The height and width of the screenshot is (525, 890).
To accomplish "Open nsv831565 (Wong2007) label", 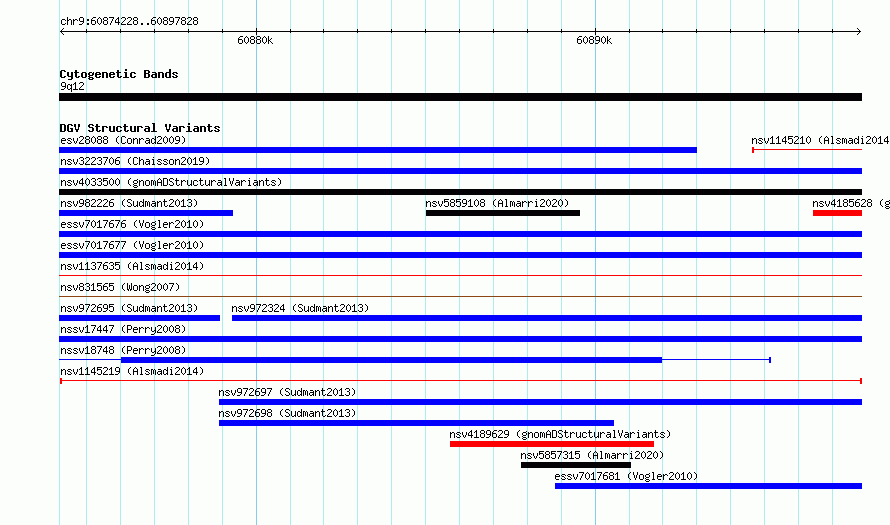I will pos(120,287).
